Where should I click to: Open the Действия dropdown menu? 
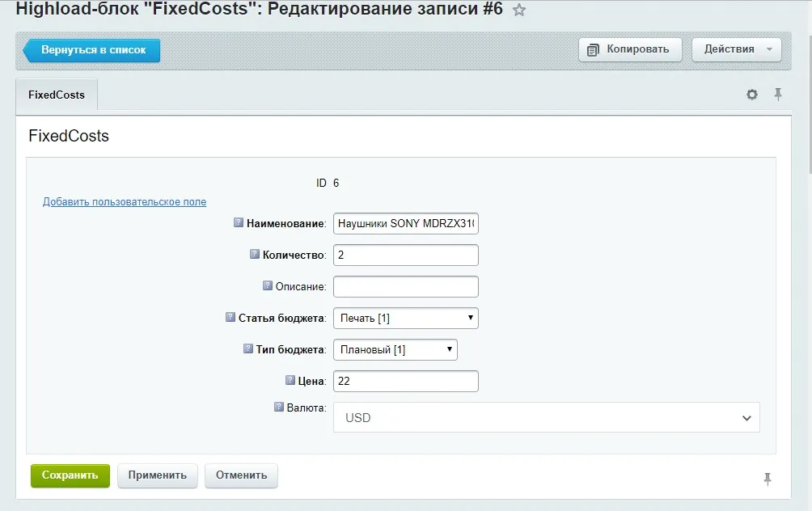click(x=735, y=49)
